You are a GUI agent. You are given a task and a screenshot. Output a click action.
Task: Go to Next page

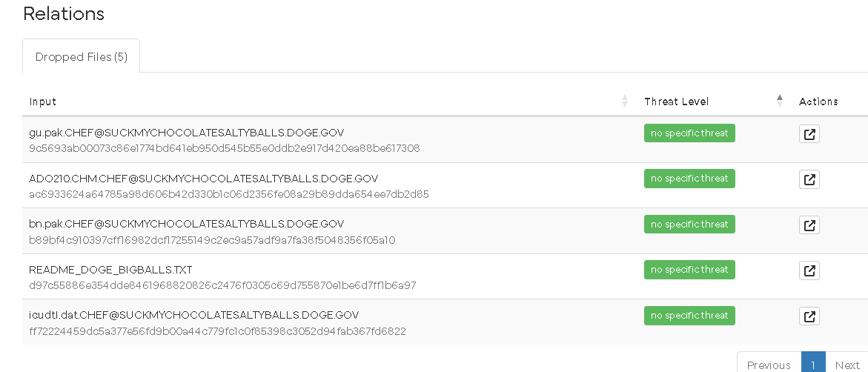tap(847, 364)
